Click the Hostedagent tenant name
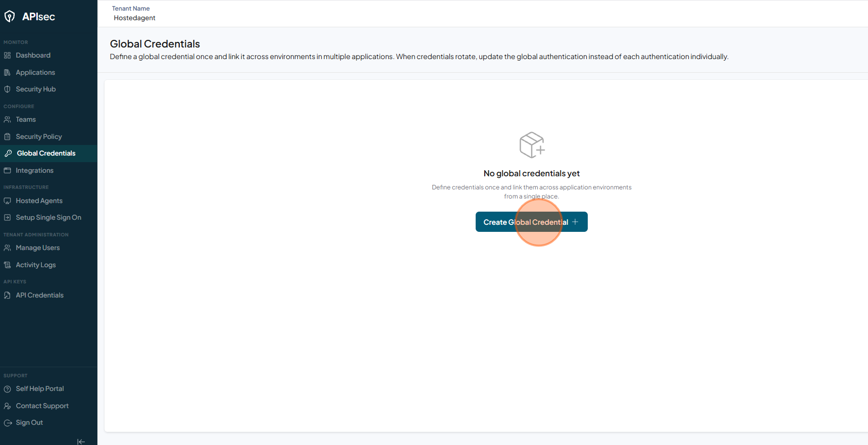Screen dimensions: 868x445 coord(135,18)
